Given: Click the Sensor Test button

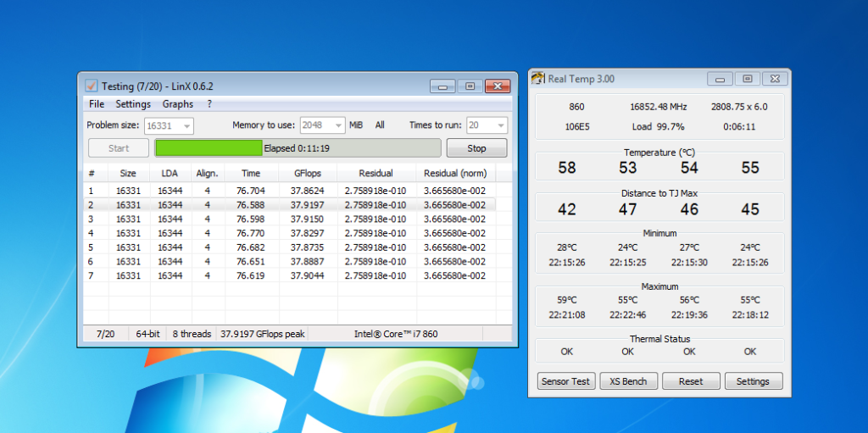Looking at the screenshot, I should click(566, 381).
